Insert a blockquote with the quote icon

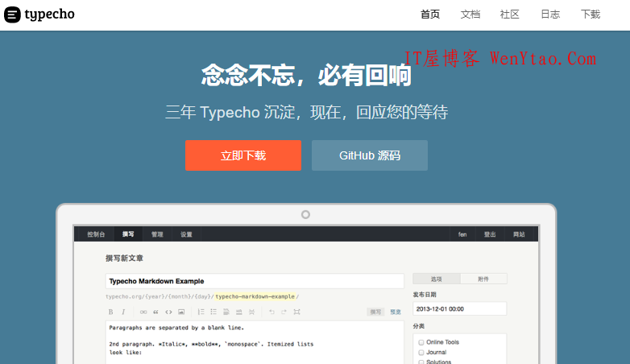click(155, 312)
